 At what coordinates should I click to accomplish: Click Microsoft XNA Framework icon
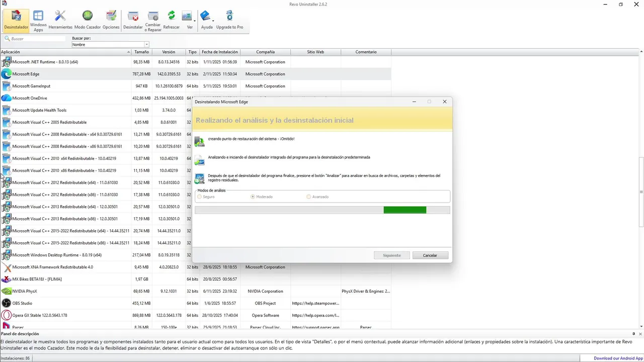(6, 267)
